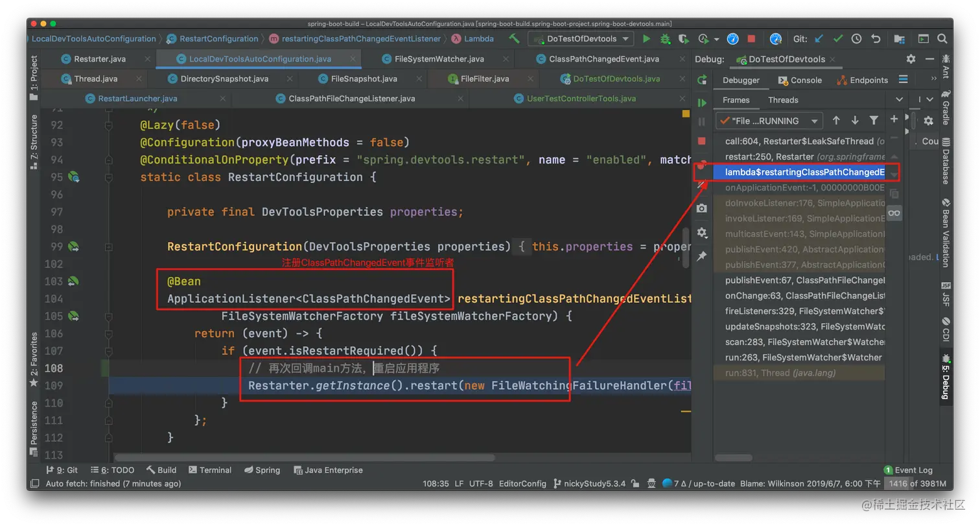The height and width of the screenshot is (526, 980).
Task: Switch to Restarter.java tab
Action: click(99, 59)
